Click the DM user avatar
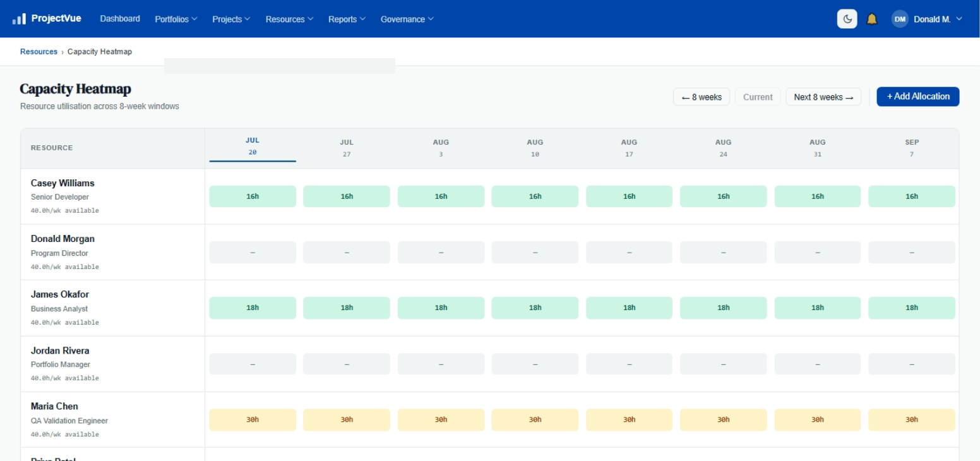 900,19
